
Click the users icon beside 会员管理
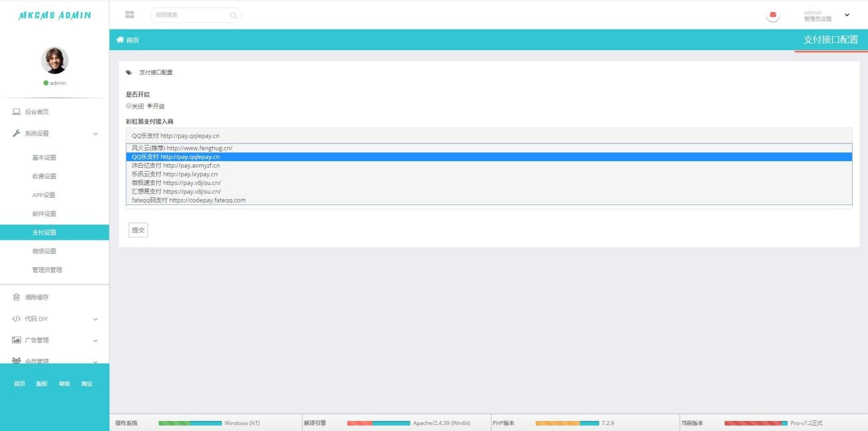coord(17,361)
